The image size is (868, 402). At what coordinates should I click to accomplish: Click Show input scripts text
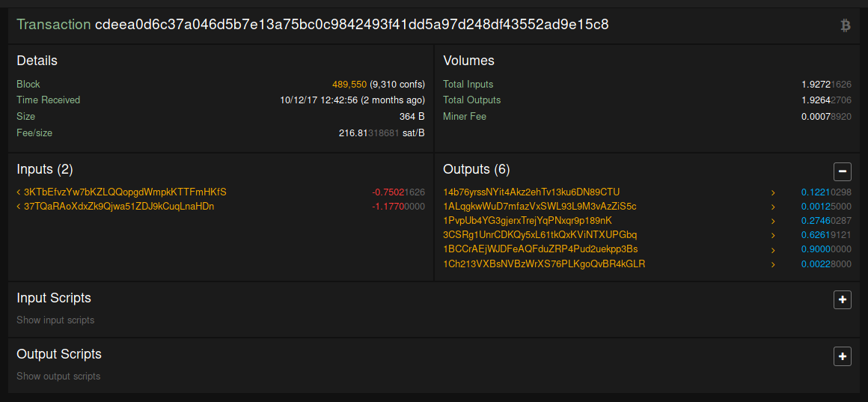(x=55, y=320)
